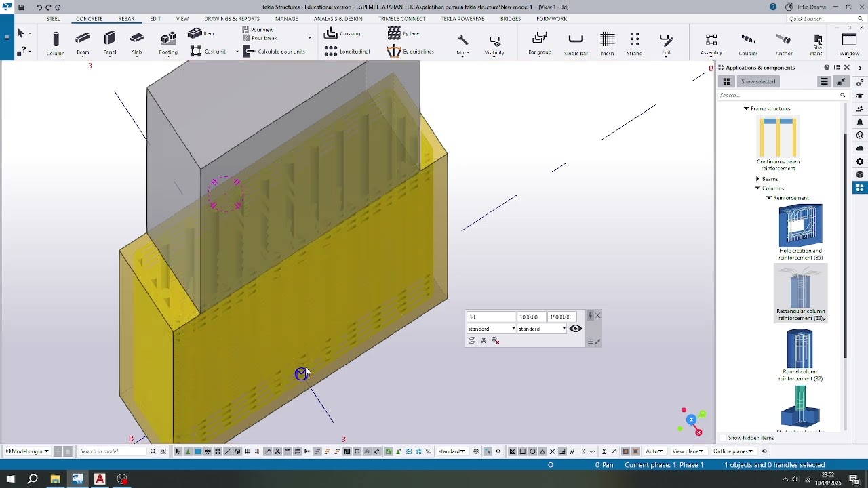Enable Show hidden items checkbox
Viewport: 868px width, 488px height.
[723, 438]
